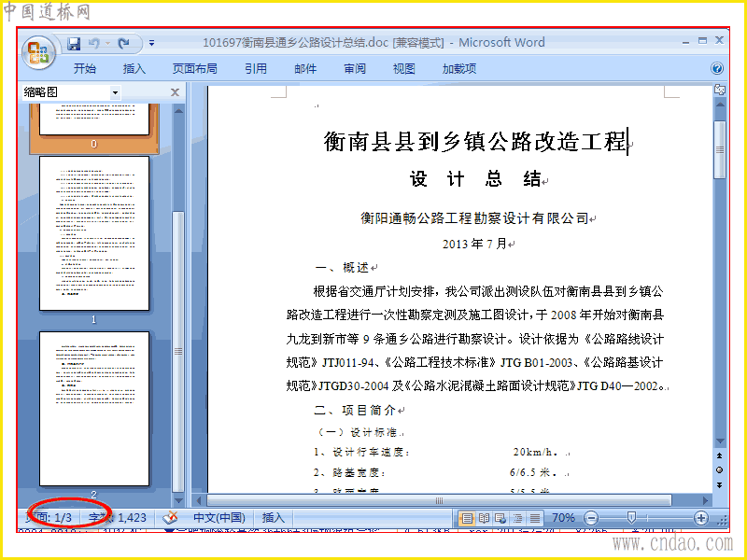Zoom in with the plus button
Screen dimensions: 747x560
[x=701, y=518]
